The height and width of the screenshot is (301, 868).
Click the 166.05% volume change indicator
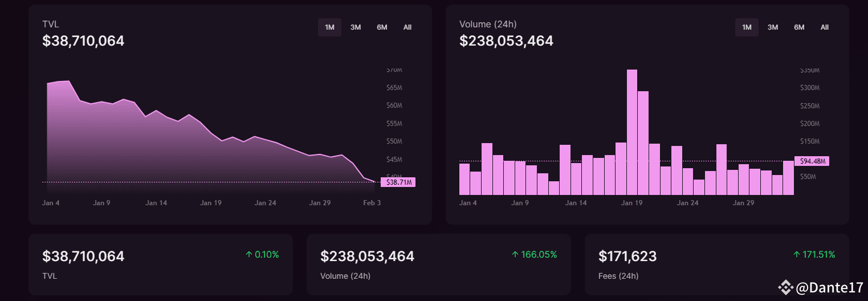tap(534, 255)
